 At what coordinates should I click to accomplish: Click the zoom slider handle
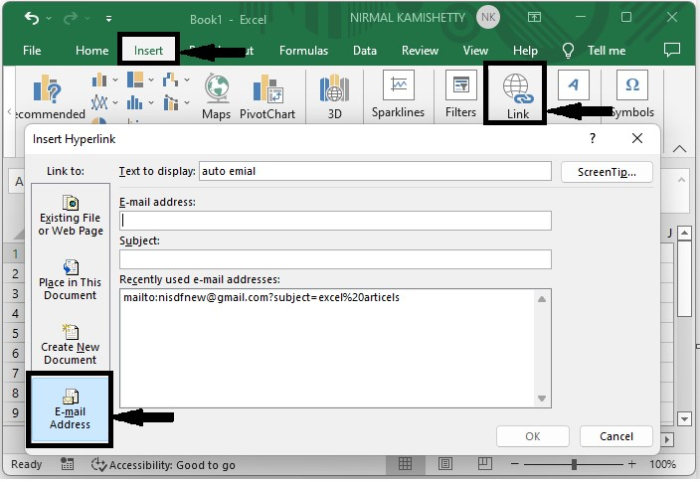574,464
